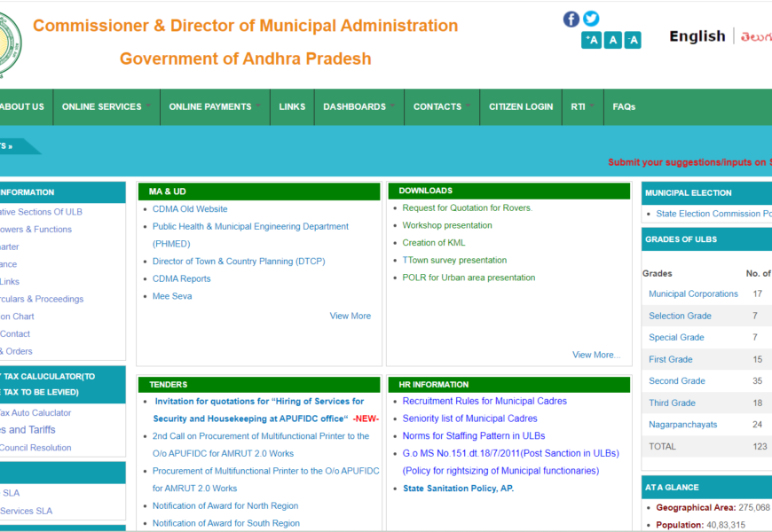The height and width of the screenshot is (532, 772).
Task: Open the Links menu item
Action: tap(292, 107)
